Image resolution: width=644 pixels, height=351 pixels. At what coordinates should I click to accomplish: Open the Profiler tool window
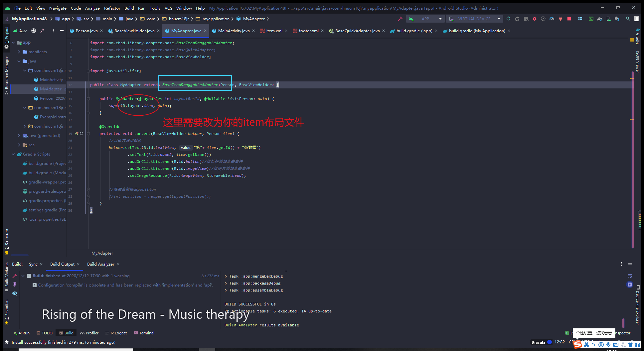[x=89, y=333]
